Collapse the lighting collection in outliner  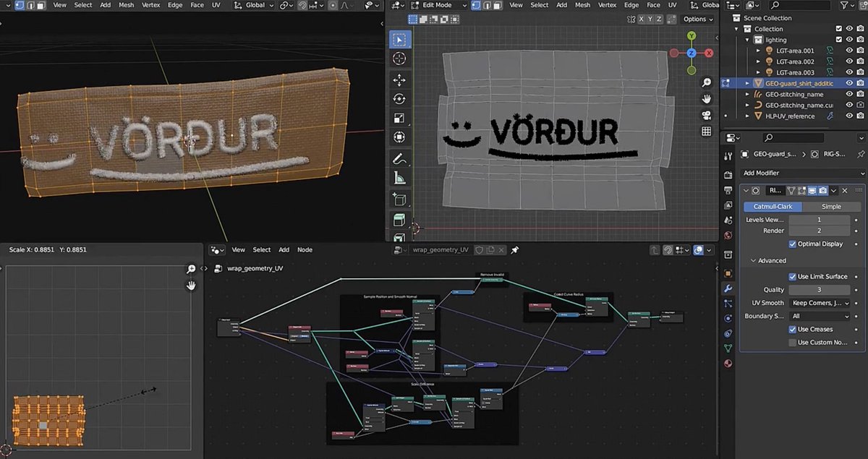point(747,40)
